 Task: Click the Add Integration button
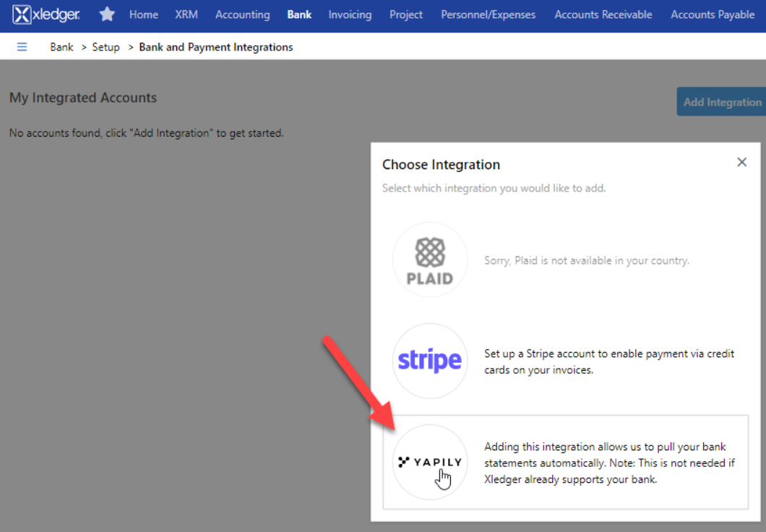[x=721, y=102]
